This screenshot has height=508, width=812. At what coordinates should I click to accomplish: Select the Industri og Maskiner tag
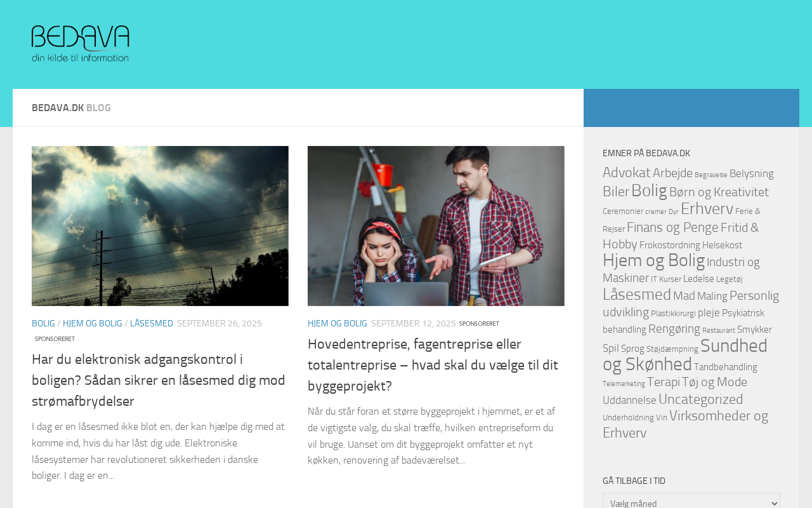click(681, 270)
